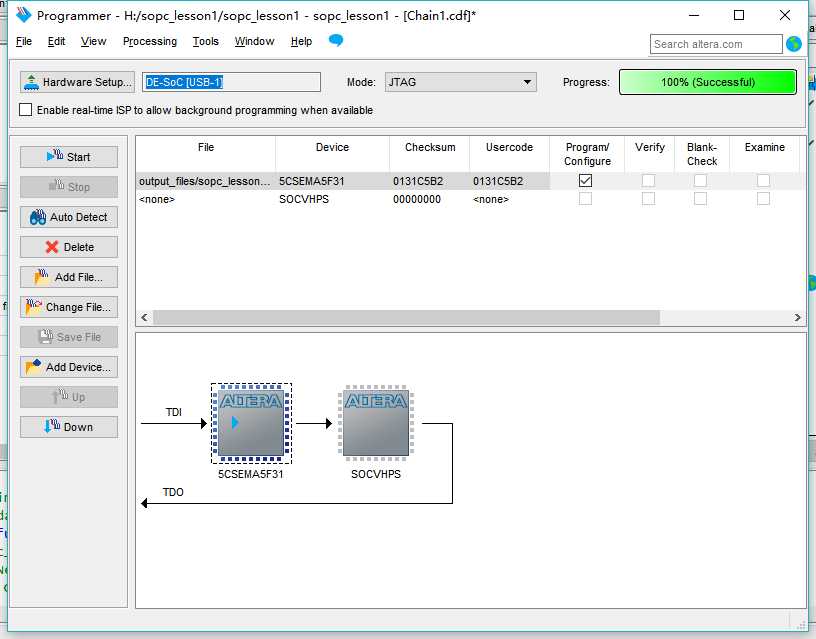Check Verify for the SOCVHPS row
Screen dimensions: 816x639
tap(648, 199)
